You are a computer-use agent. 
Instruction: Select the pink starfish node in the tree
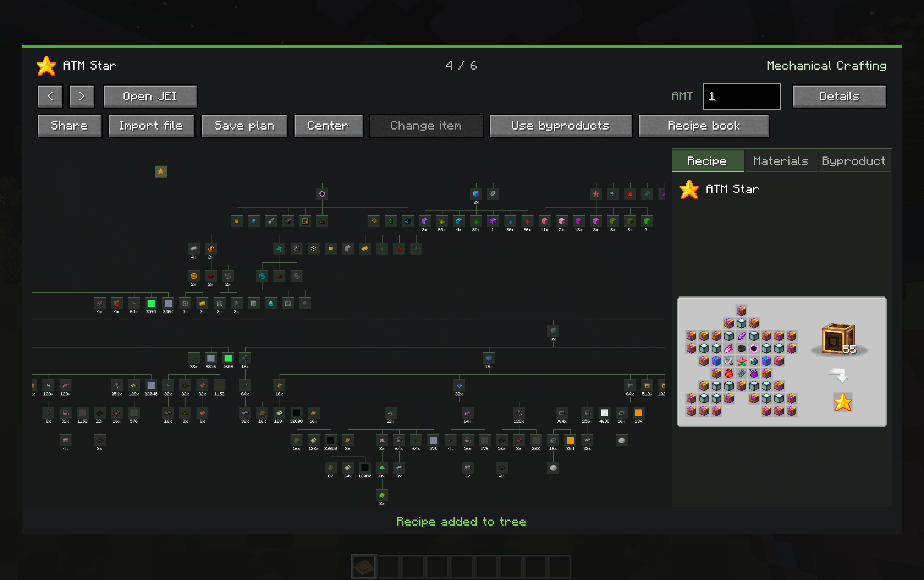[x=596, y=194]
